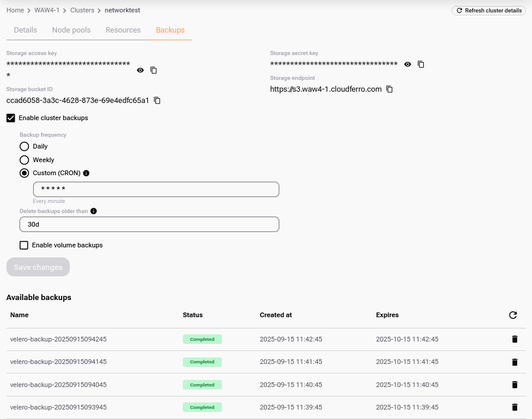Go to Clusters in breadcrumb
The height and width of the screenshot is (419, 532).
[83, 11]
